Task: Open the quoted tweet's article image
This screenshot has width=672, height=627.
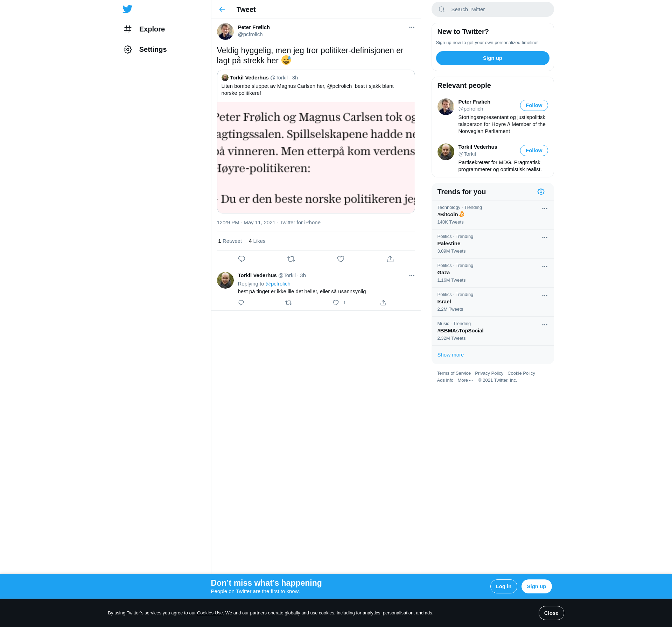Action: (x=316, y=157)
